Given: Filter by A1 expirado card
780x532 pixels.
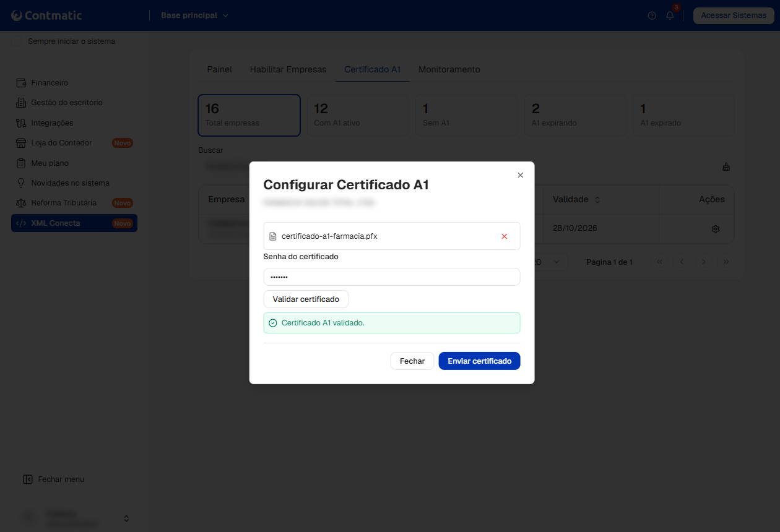Looking at the screenshot, I should point(683,115).
